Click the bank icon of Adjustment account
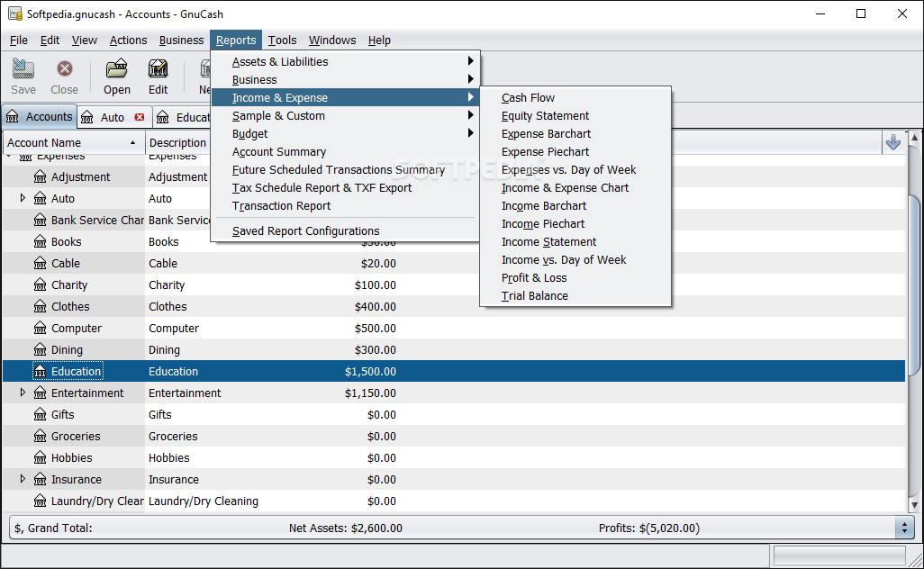The image size is (924, 569). 40,176
